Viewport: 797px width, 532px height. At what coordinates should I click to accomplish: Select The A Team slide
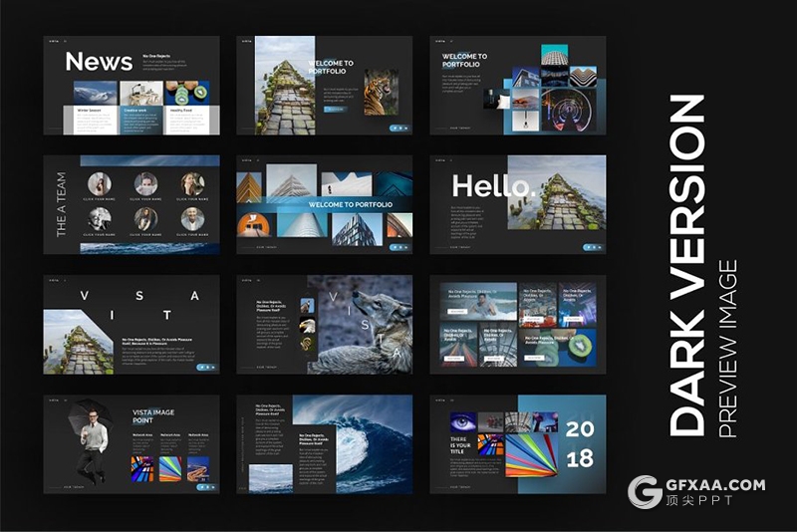pos(132,205)
